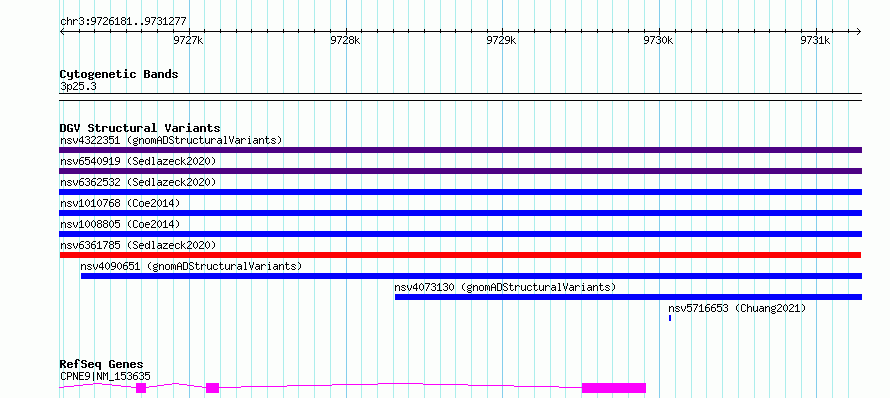This screenshot has width=890, height=398.
Task: Click the nsv4322351 gnomADStructuralVariants label
Action: click(x=171, y=140)
